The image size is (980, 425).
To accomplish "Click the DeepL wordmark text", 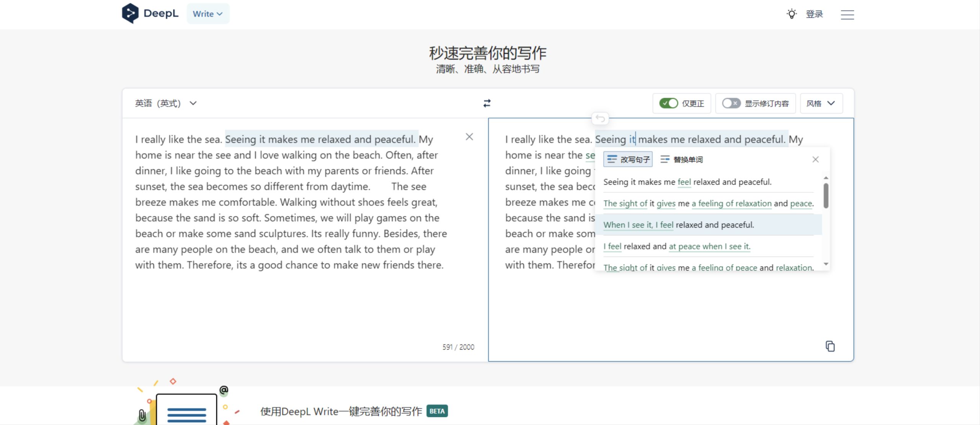I will (161, 13).
